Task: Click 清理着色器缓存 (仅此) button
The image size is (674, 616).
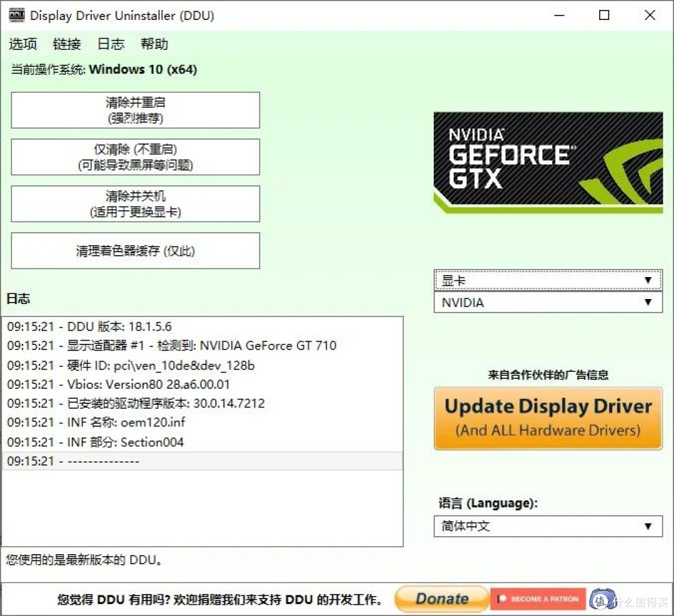Action: tap(135, 251)
